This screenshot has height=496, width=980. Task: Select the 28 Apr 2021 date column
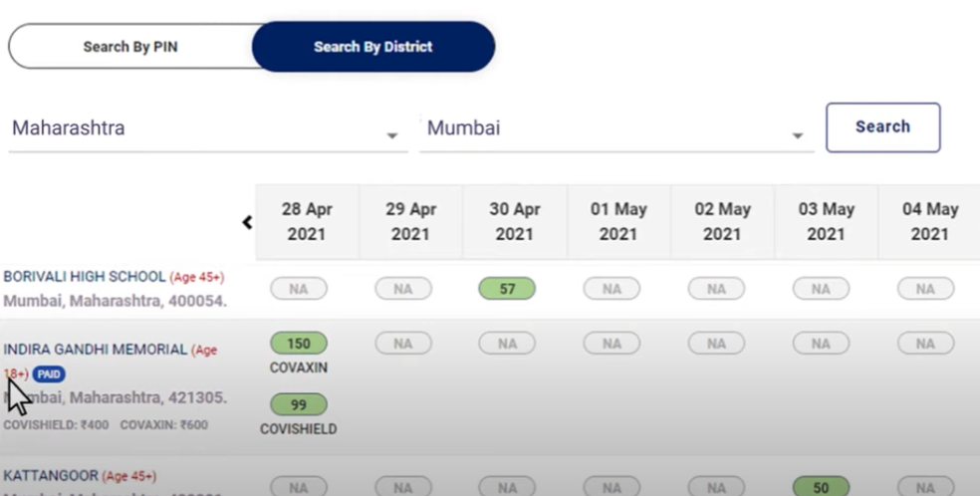pos(307,222)
